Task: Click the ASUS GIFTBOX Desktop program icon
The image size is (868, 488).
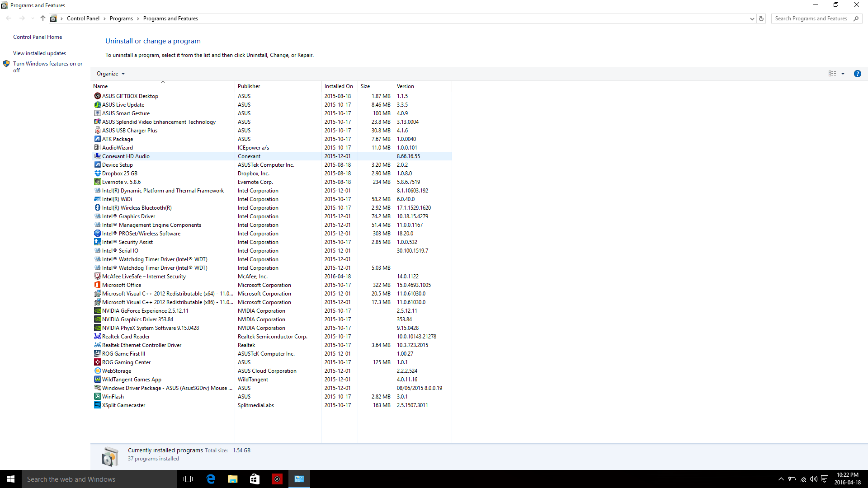Action: 97,96
